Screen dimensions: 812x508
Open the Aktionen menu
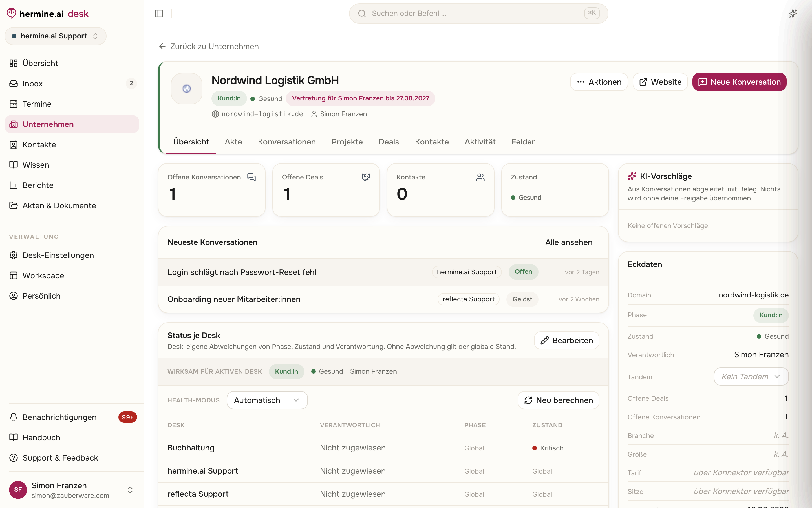pos(599,82)
